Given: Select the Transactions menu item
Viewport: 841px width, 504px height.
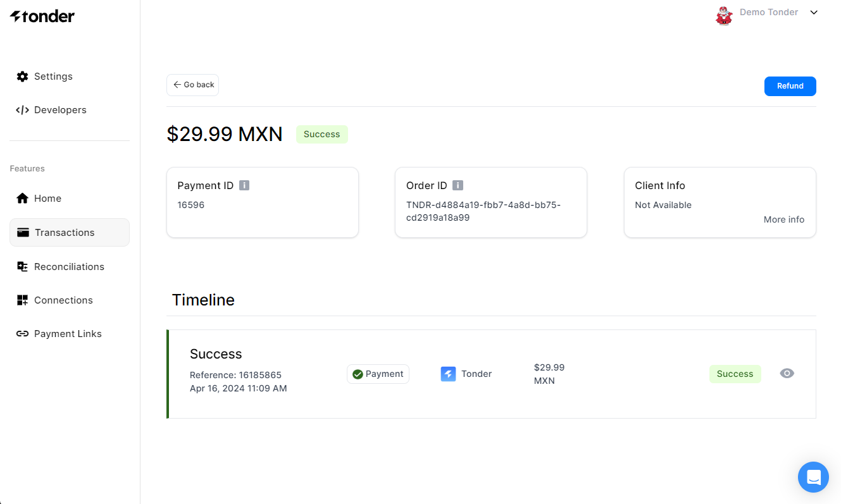Looking at the screenshot, I should click(x=70, y=232).
